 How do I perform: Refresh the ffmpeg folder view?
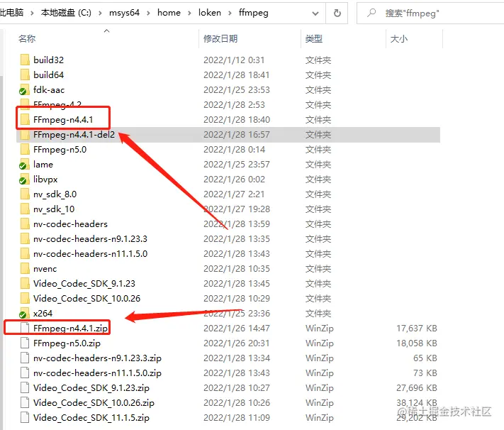337,13
